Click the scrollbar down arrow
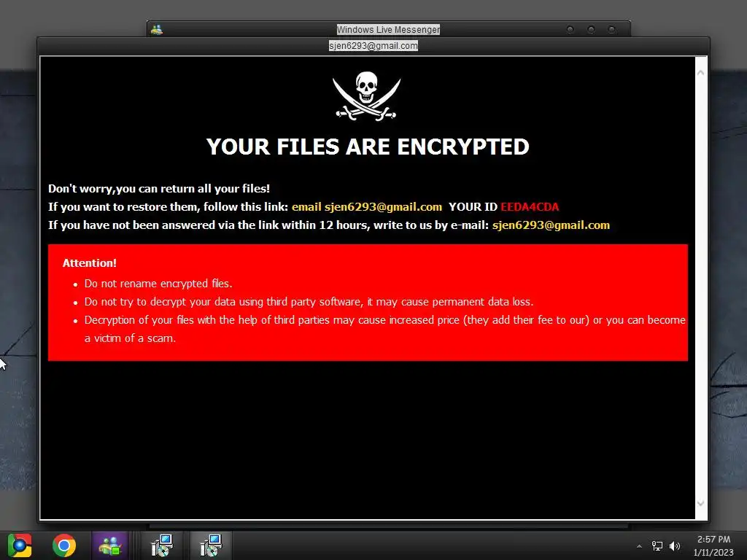 pos(701,503)
